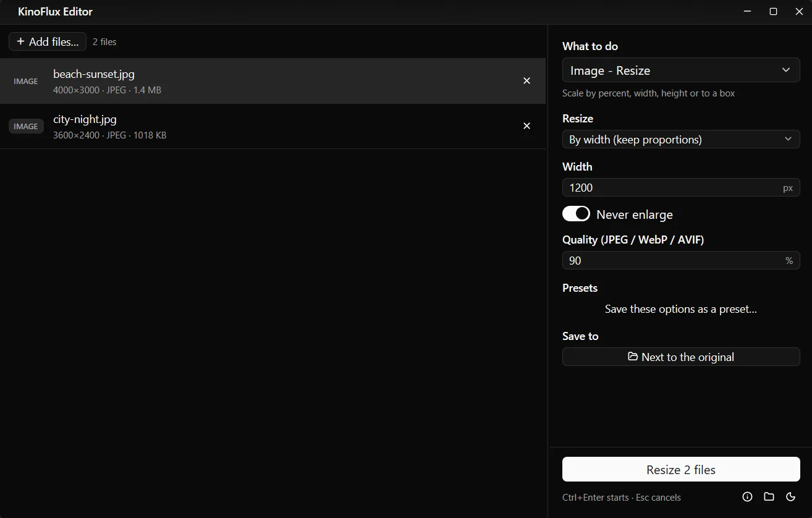The width and height of the screenshot is (812, 518).
Task: Remove beach-sunset.jpg from the file list
Action: [527, 81]
